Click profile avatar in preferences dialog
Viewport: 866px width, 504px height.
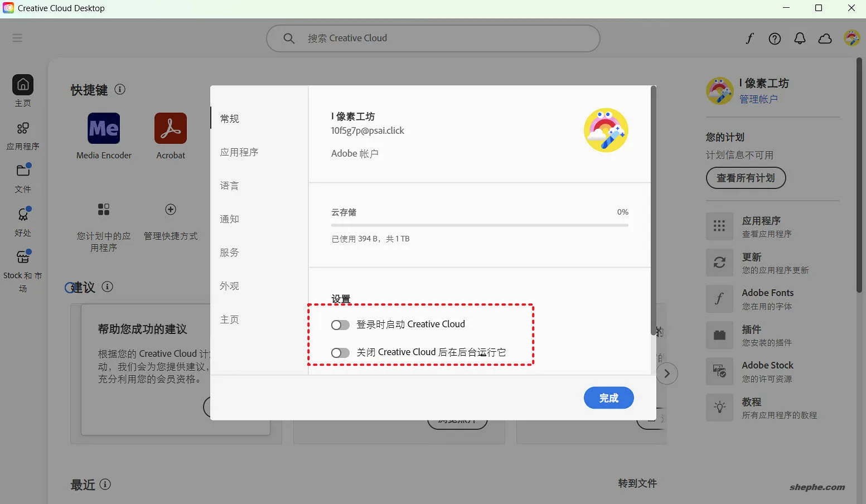[x=606, y=130]
